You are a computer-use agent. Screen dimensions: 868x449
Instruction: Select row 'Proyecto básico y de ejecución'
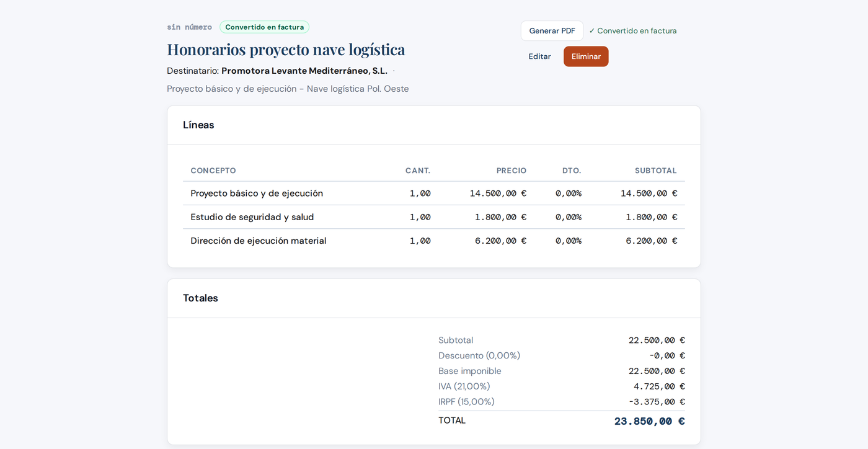(434, 193)
